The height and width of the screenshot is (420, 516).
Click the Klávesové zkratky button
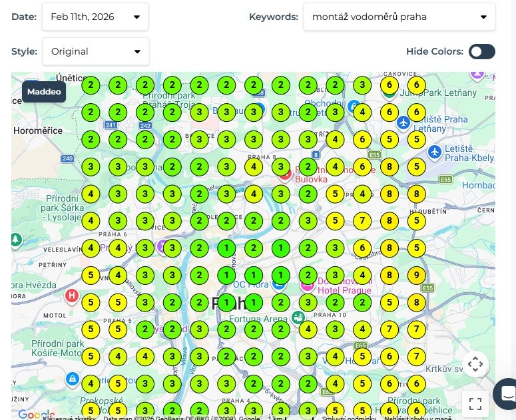tap(69, 418)
